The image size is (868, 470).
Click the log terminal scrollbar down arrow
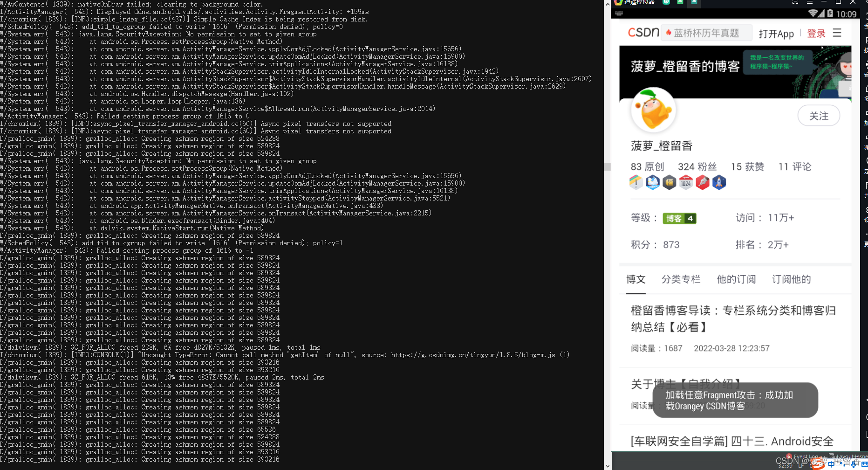[607, 465]
